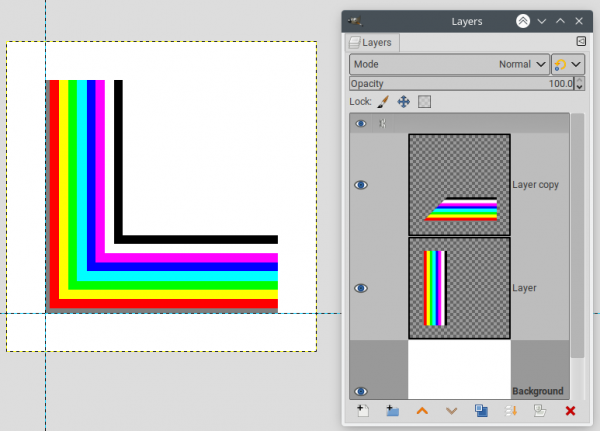Decrease opacity with the down arrow
Image resolution: width=600 pixels, height=431 pixels.
[580, 87]
